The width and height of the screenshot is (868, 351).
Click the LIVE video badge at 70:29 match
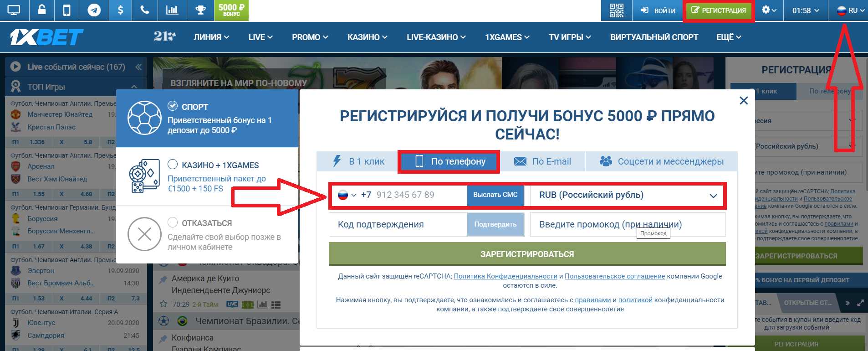[x=232, y=304]
